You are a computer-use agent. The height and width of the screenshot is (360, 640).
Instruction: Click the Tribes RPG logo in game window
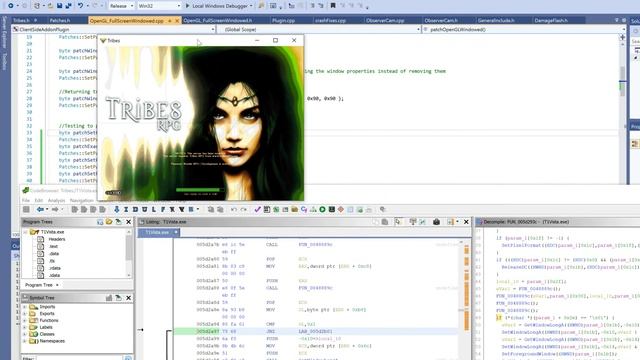coord(144,113)
